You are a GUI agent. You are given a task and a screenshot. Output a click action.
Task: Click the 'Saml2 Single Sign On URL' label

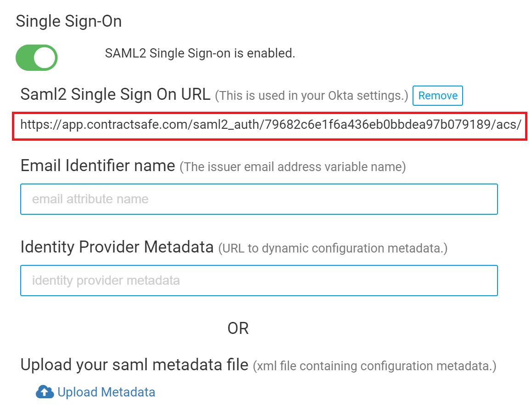[115, 94]
